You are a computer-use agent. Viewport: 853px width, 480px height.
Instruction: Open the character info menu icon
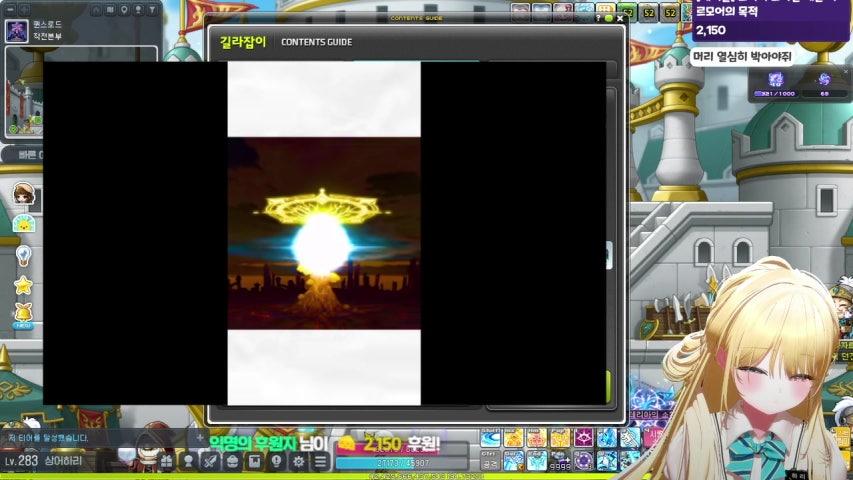pos(188,462)
